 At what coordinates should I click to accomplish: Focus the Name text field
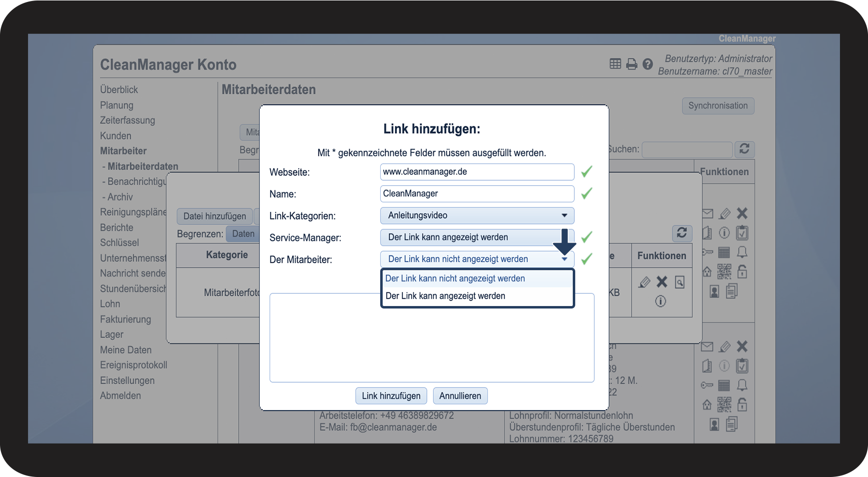(476, 194)
